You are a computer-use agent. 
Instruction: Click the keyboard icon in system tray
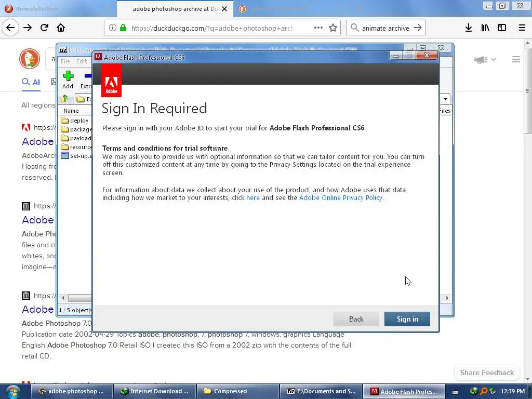(455, 392)
